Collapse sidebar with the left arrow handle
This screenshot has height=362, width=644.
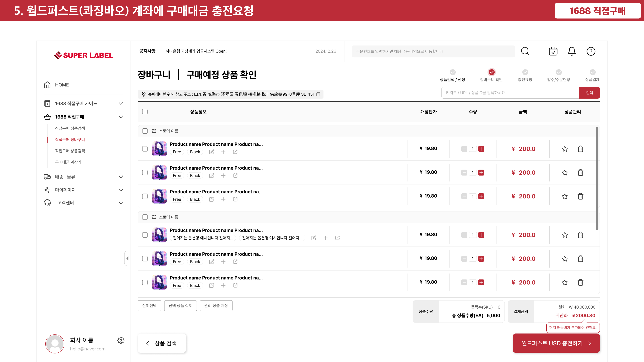click(x=127, y=258)
